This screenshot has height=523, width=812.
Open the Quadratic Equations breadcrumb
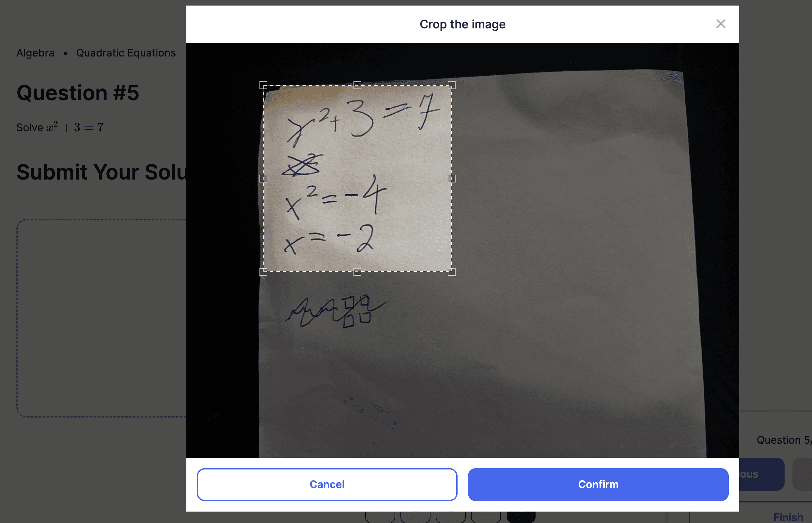pyautogui.click(x=126, y=53)
